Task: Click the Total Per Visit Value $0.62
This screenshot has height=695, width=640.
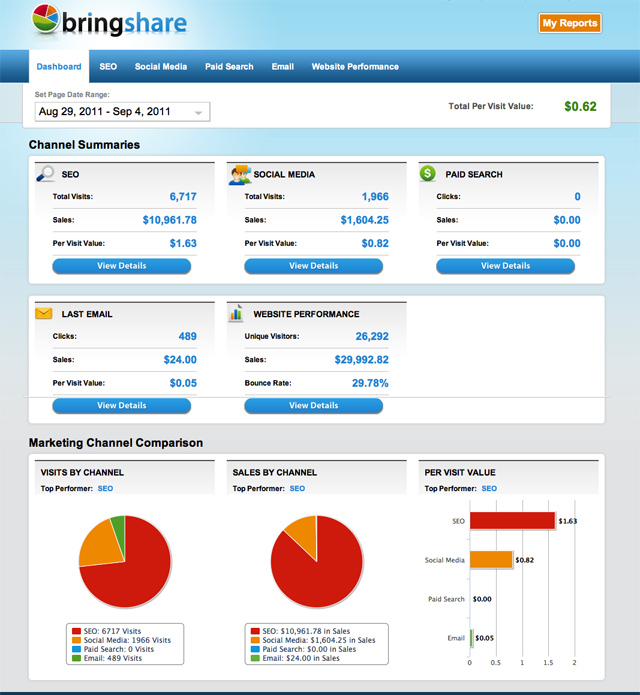Action: click(580, 106)
